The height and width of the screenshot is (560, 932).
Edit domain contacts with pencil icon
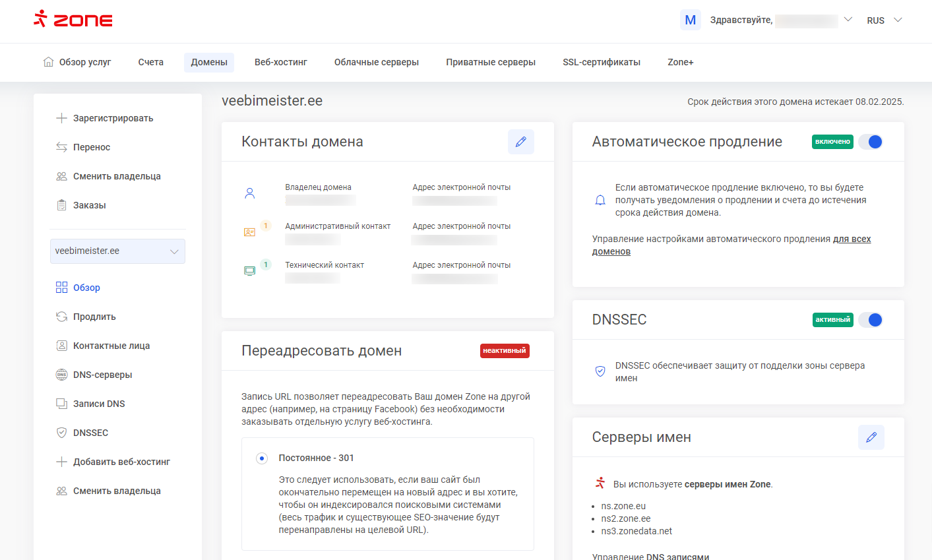pos(520,142)
